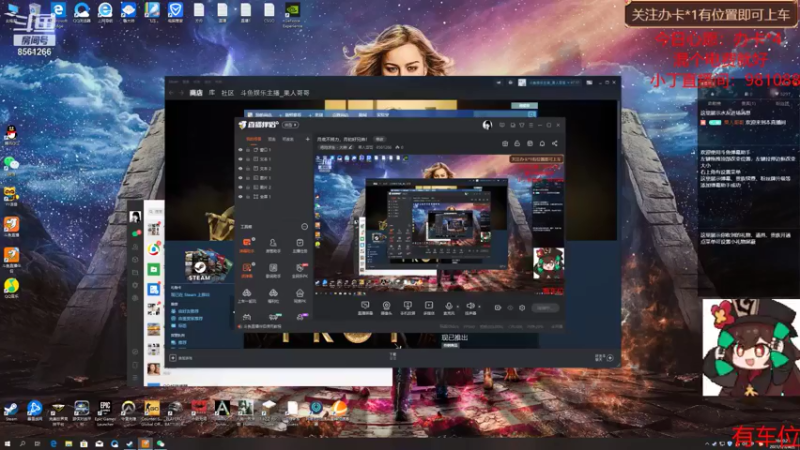The image size is (800, 450).
Task: Open the 商店 menu in Steam window
Action: [x=196, y=93]
